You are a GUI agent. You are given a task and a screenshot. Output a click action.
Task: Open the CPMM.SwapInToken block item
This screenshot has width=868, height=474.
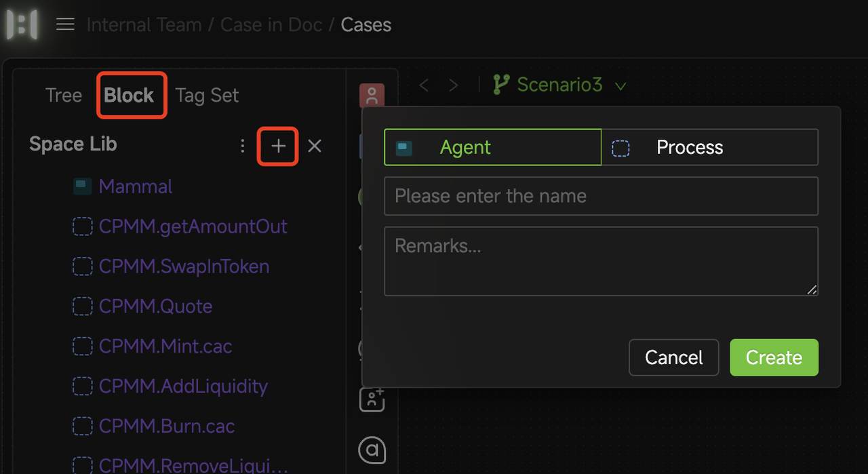[x=184, y=266]
